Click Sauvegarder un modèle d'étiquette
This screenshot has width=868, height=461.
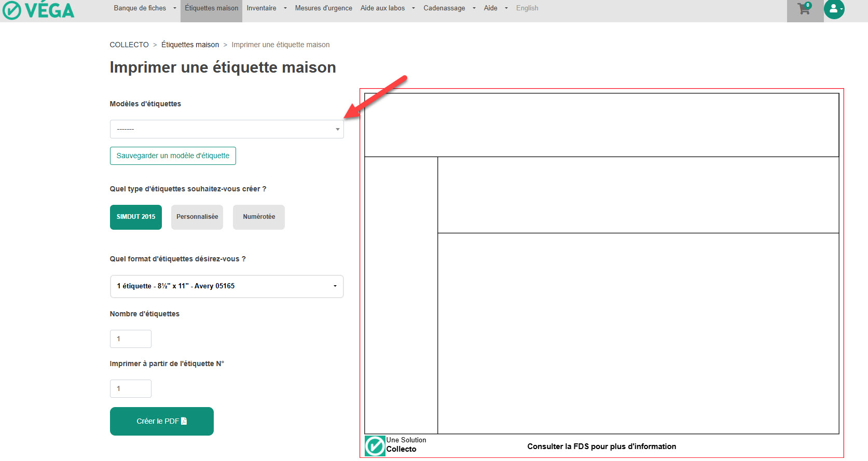173,156
